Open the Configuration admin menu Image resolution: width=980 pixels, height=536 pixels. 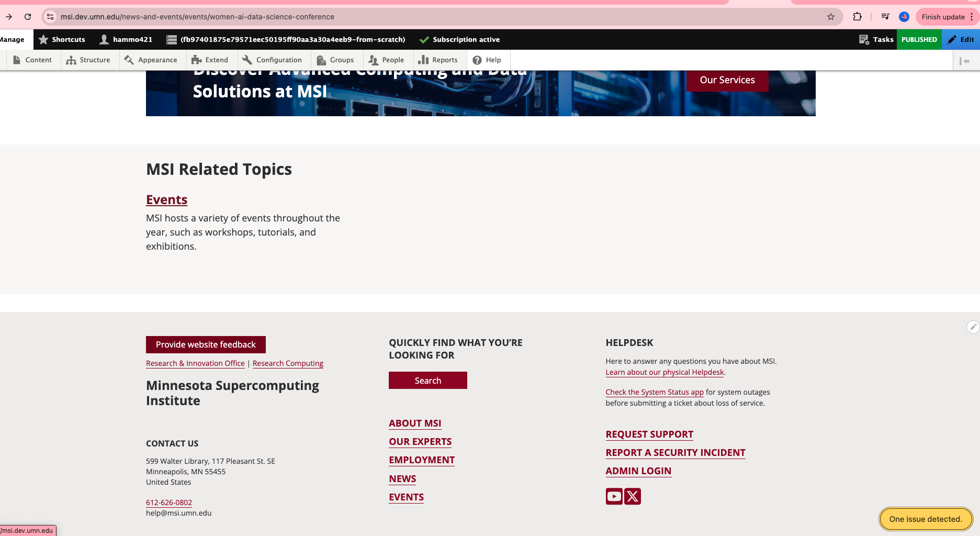point(272,60)
